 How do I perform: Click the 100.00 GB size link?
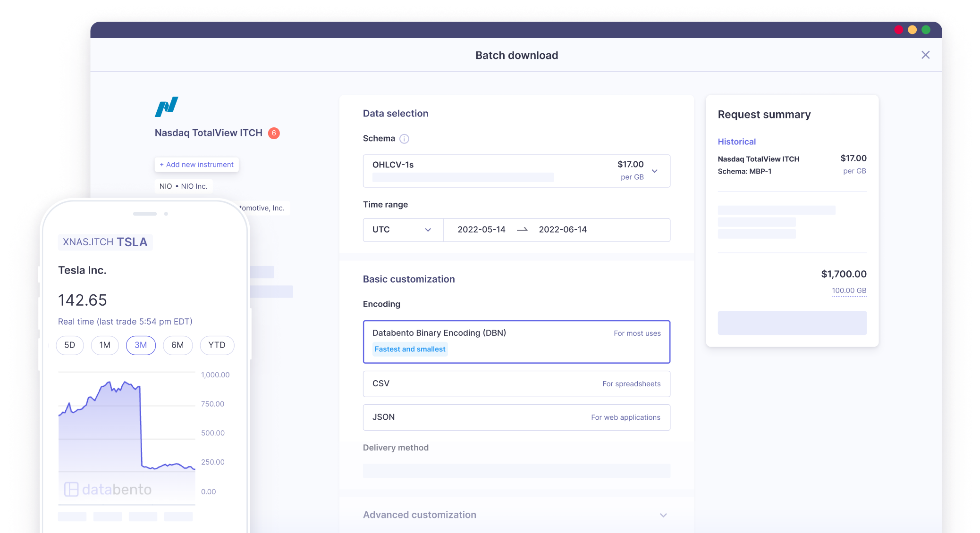click(849, 291)
